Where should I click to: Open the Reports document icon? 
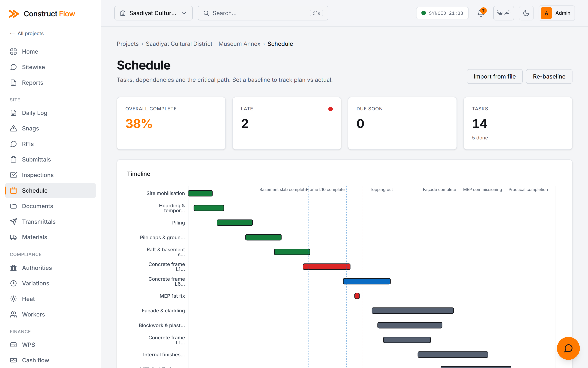(x=13, y=83)
